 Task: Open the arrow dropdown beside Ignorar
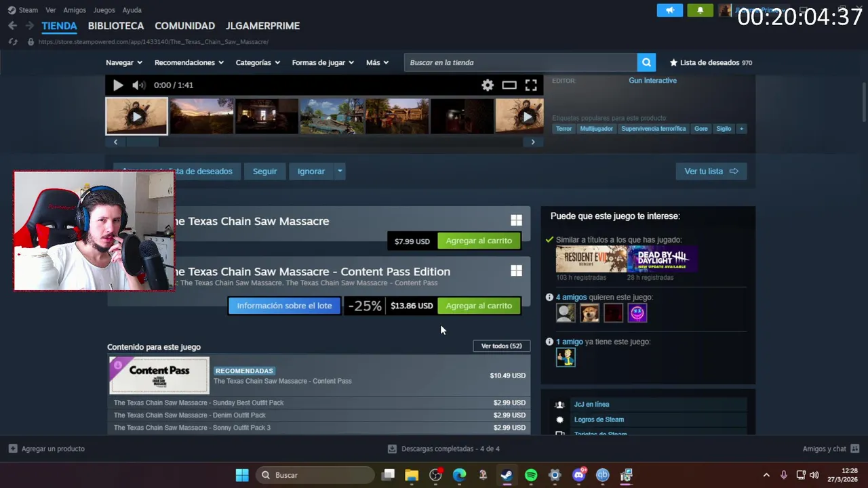[x=340, y=171]
